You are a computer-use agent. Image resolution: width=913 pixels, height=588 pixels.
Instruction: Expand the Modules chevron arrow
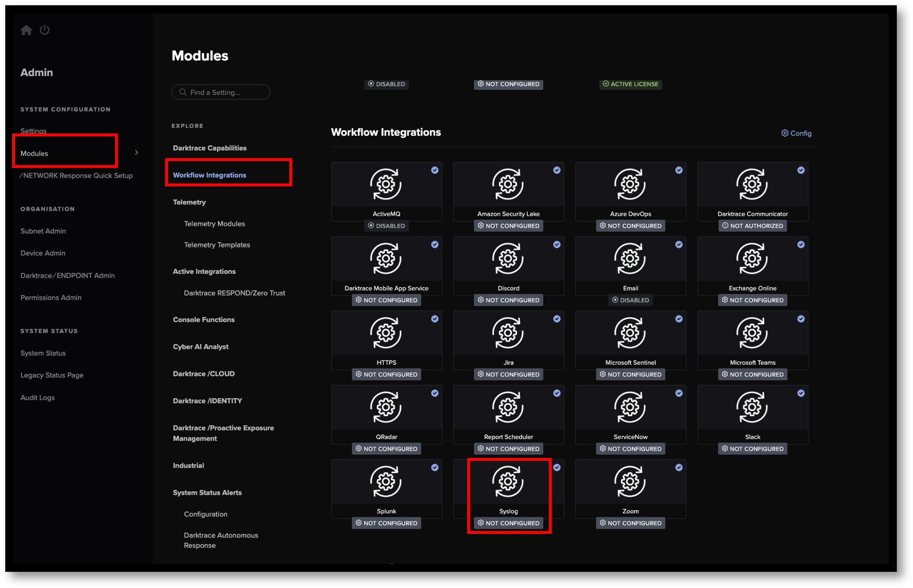pyautogui.click(x=136, y=152)
